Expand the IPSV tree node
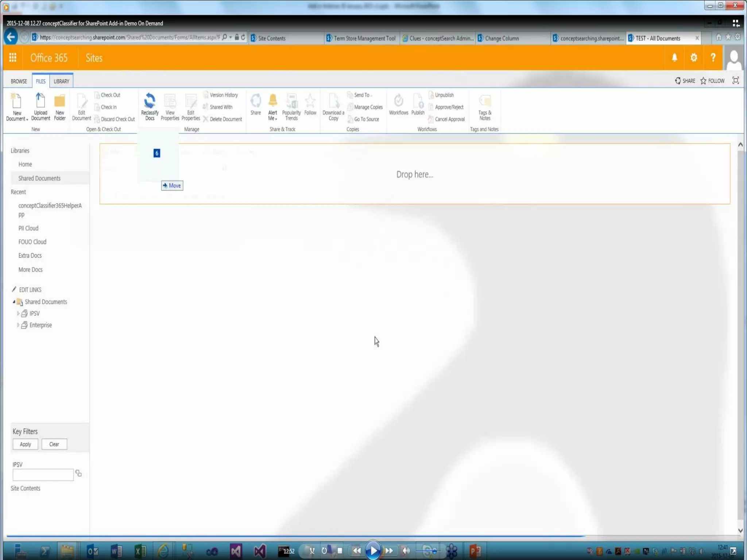Viewport: 747px width, 560px height. (x=18, y=313)
